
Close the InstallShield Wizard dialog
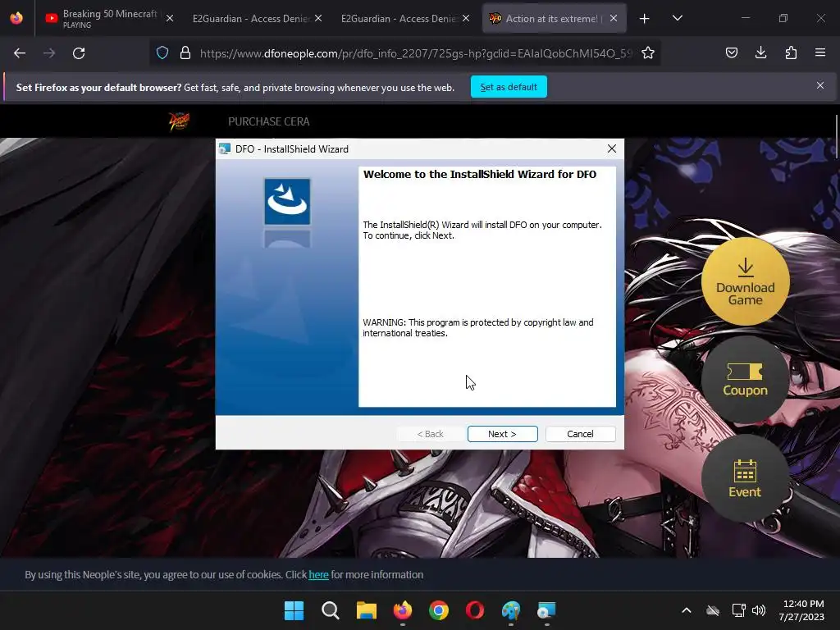tap(612, 149)
